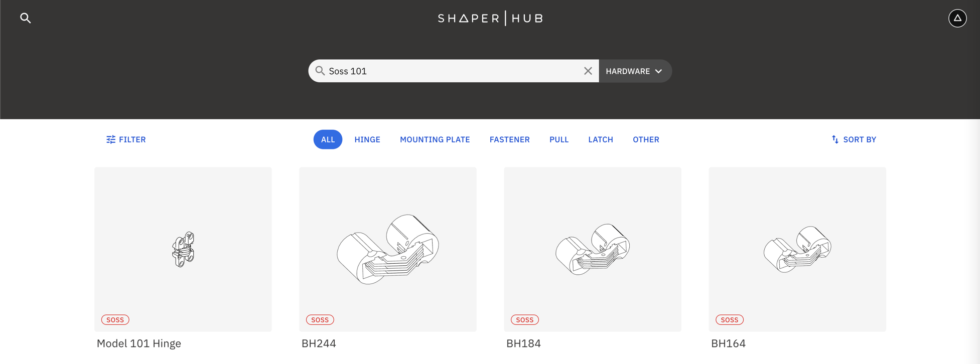Click the SOSS badge on Model 101 Hinge

pyautogui.click(x=115, y=320)
